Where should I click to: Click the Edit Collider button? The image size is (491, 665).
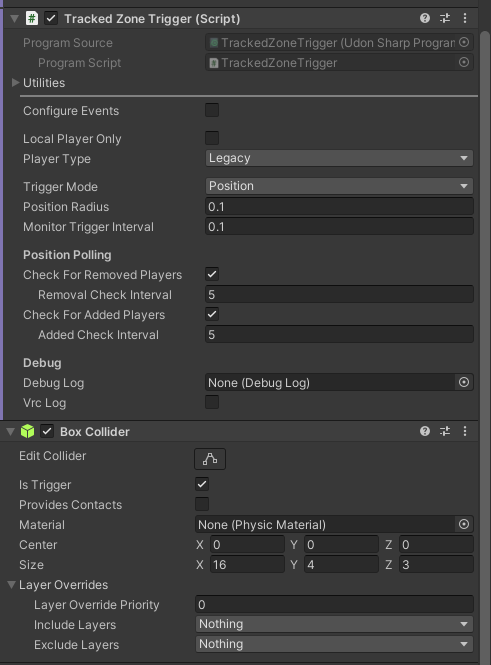[x=210, y=459]
